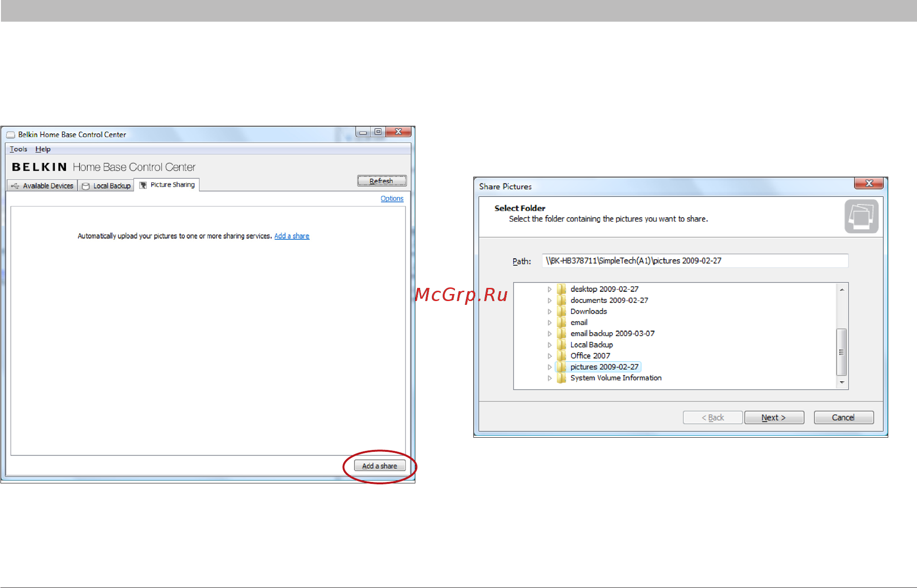Expand the Downloads folder node
The width and height of the screenshot is (917, 588).
click(x=549, y=311)
